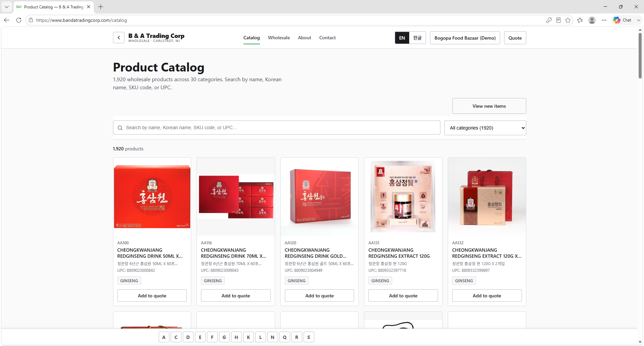
Task: Jump to letter S in index
Action: tap(309, 337)
